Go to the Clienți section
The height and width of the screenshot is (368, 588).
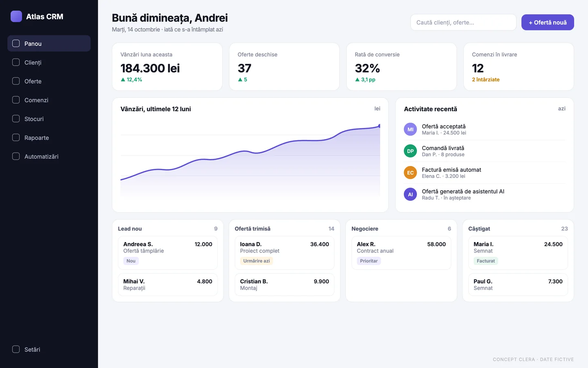pos(49,62)
